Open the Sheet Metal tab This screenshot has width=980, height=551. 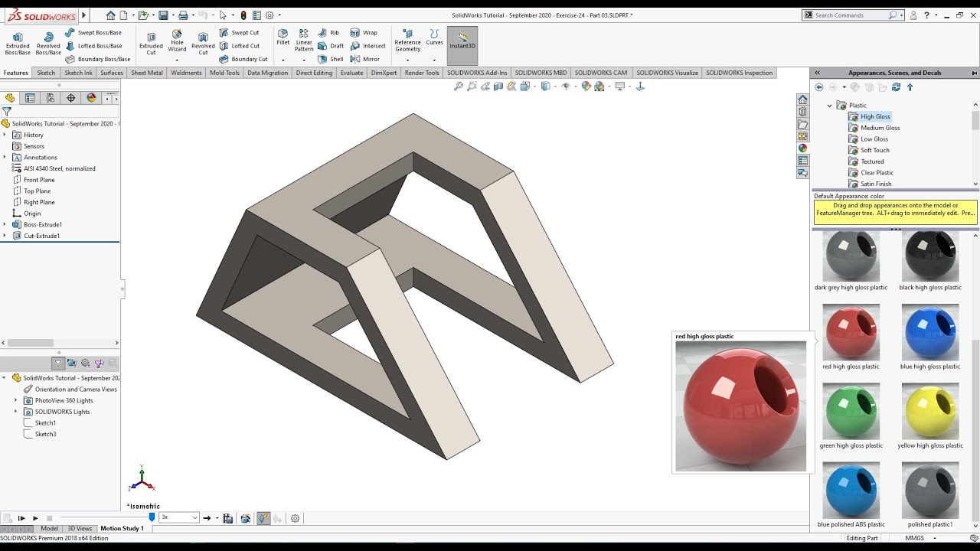point(147,73)
